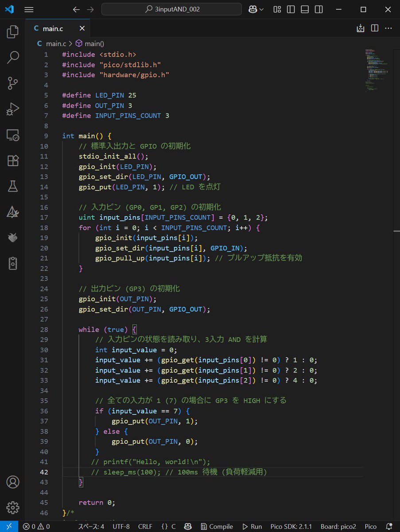Change file encoding UTF-8
This screenshot has width=400, height=532.
[121, 527]
